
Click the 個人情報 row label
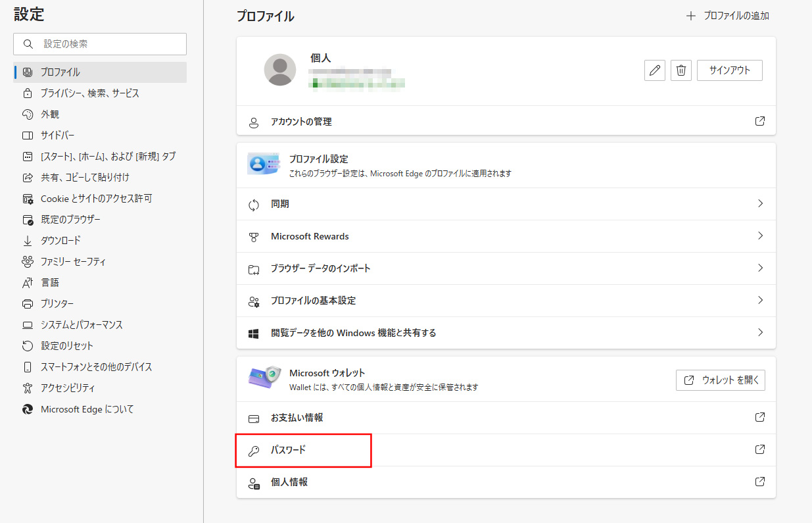[x=289, y=482]
